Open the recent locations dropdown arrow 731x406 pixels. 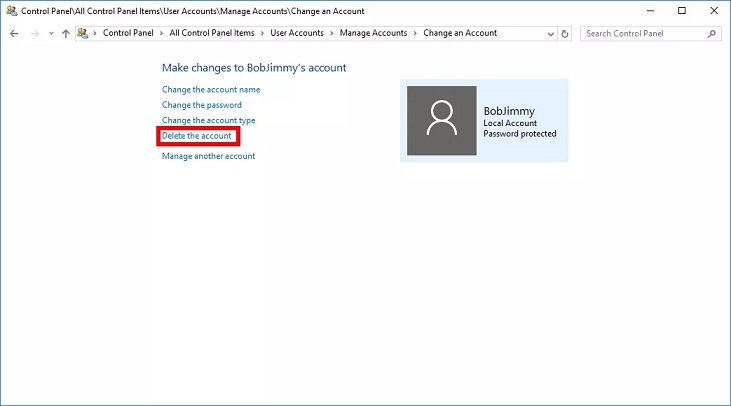pyautogui.click(x=51, y=33)
